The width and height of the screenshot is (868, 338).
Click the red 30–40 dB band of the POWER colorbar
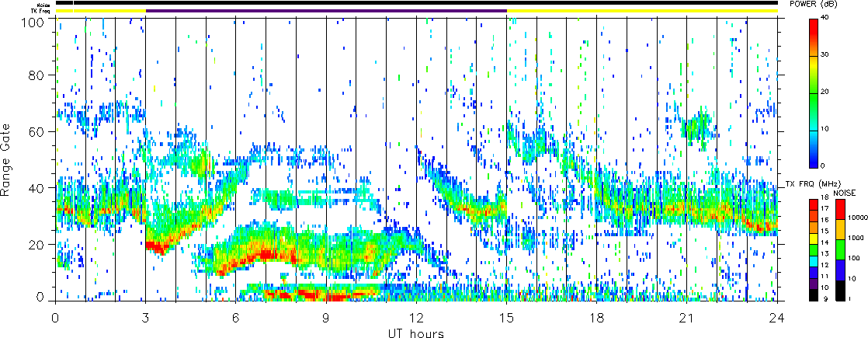[x=814, y=37]
